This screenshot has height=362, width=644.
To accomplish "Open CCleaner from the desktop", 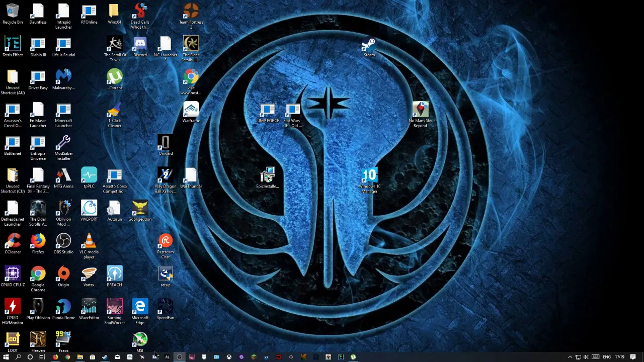I will (13, 243).
